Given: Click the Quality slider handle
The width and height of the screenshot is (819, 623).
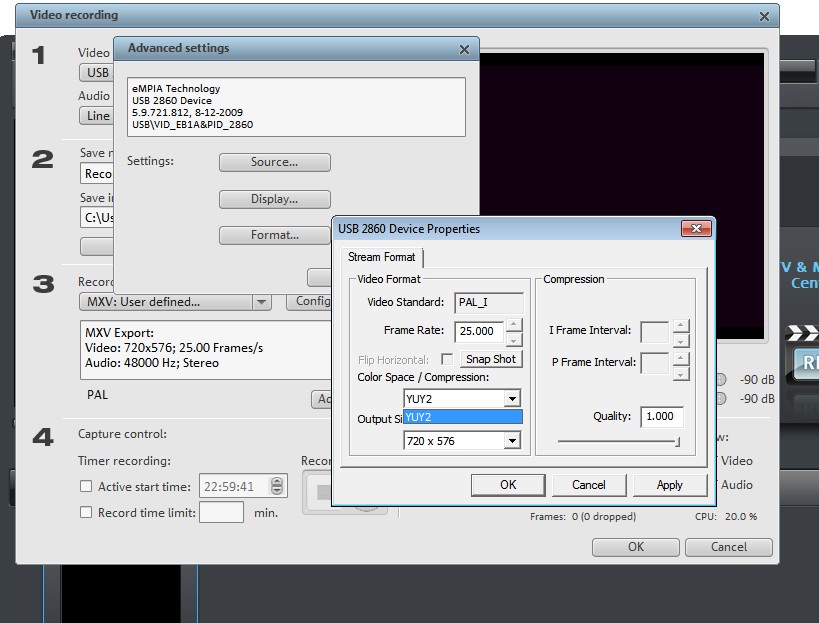Looking at the screenshot, I should coord(677,442).
